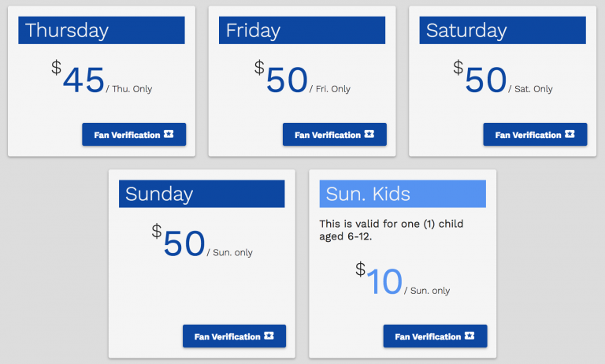
Task: Click the child aged 6-12 description text
Action: (392, 230)
